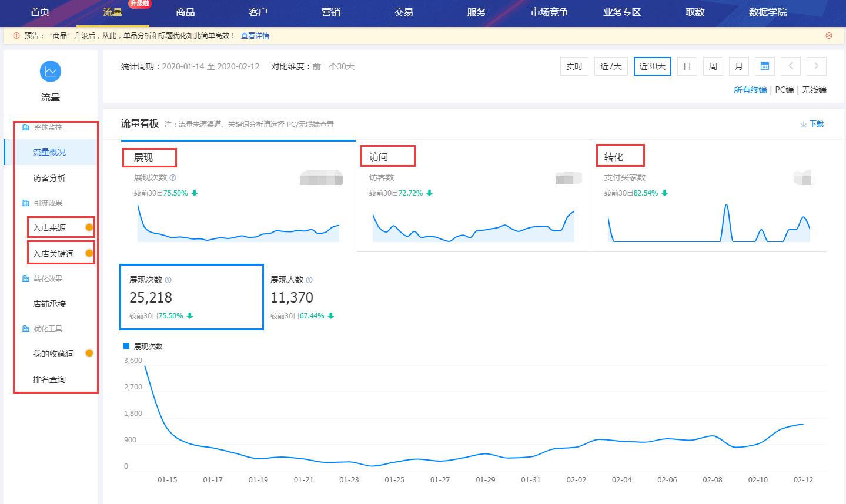Open 排名查询 in sidebar
Viewport: 846px width, 504px height.
[49, 379]
